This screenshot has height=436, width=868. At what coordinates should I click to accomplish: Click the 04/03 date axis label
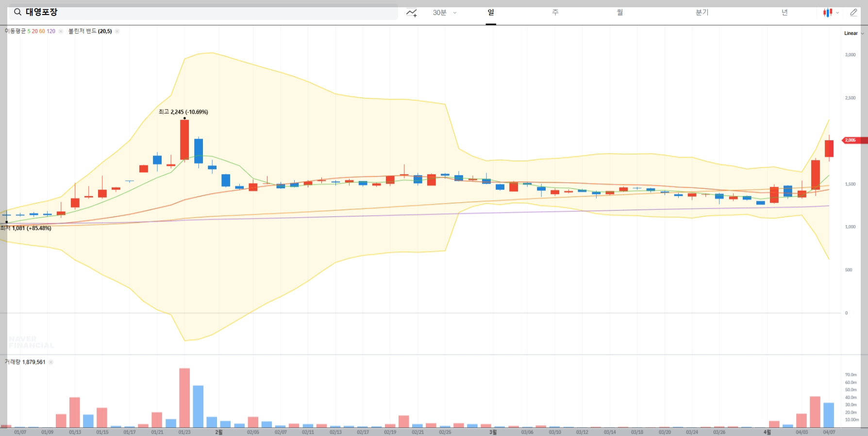[801, 432]
